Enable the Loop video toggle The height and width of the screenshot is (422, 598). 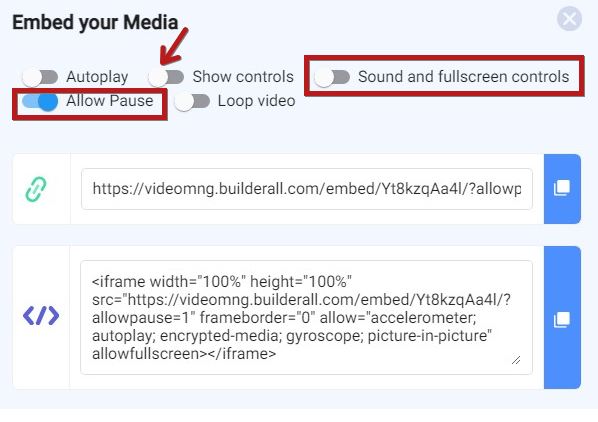[x=192, y=102]
